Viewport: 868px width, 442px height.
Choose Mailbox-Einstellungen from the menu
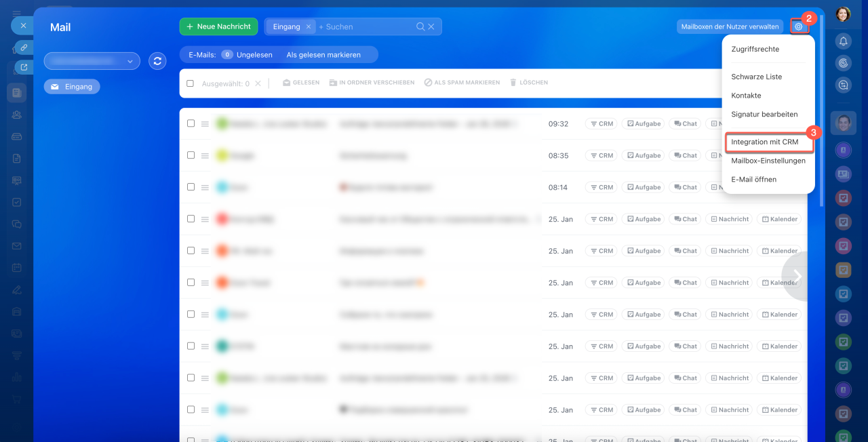768,161
